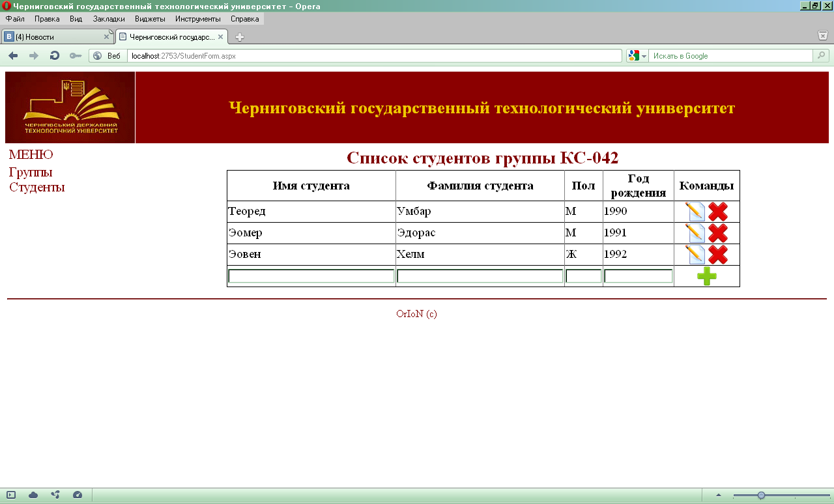
Task: Click the university logo image
Action: tap(70, 107)
